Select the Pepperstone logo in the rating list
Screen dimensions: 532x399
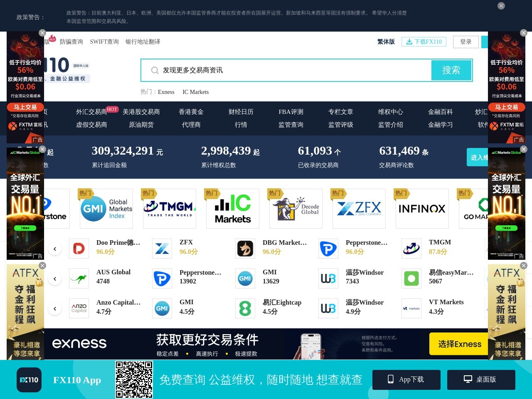pos(328,249)
